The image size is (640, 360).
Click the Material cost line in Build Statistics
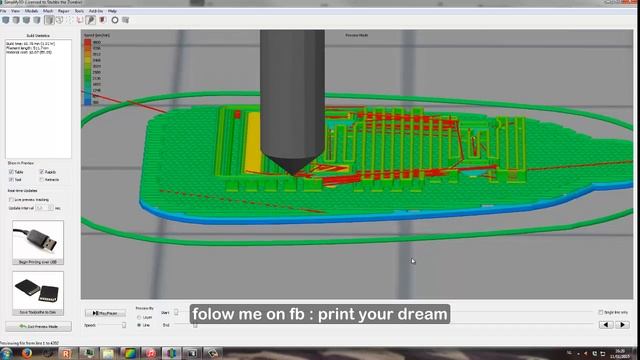coord(29,52)
